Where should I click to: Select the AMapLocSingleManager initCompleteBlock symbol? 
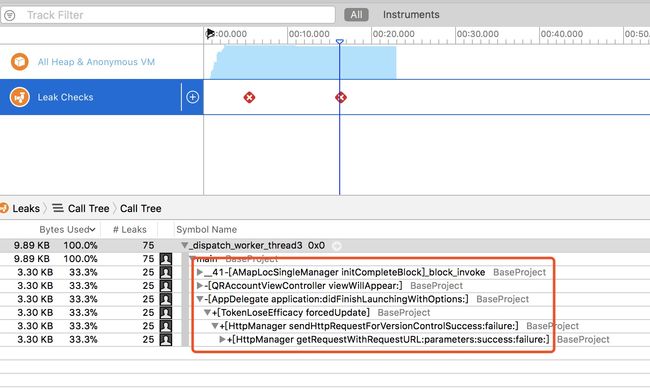(x=344, y=272)
